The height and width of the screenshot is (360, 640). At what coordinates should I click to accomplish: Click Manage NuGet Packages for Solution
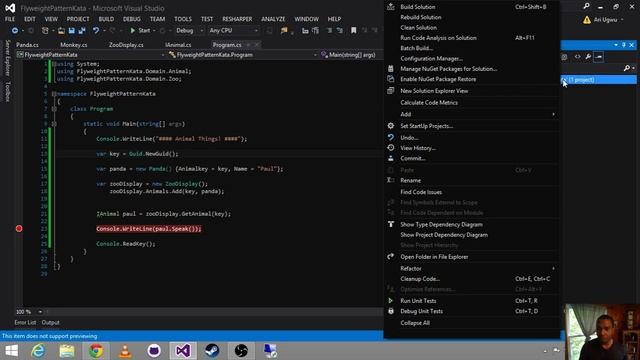pyautogui.click(x=472, y=69)
